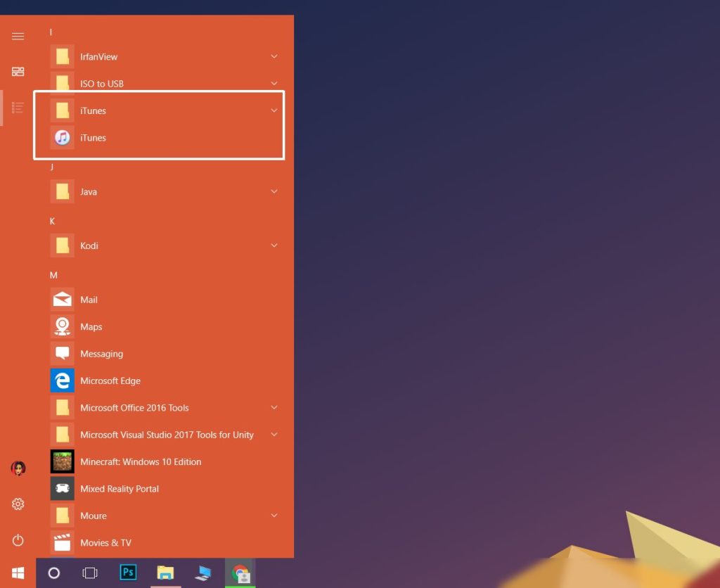This screenshot has width=720, height=588.
Task: Open Microsoft Edge from the app list
Action: [x=110, y=381]
